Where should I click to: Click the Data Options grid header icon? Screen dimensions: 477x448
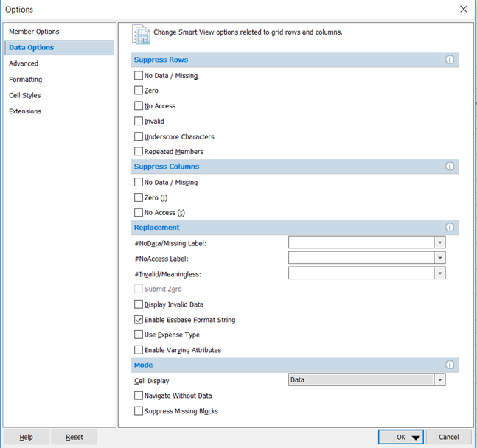click(x=140, y=35)
